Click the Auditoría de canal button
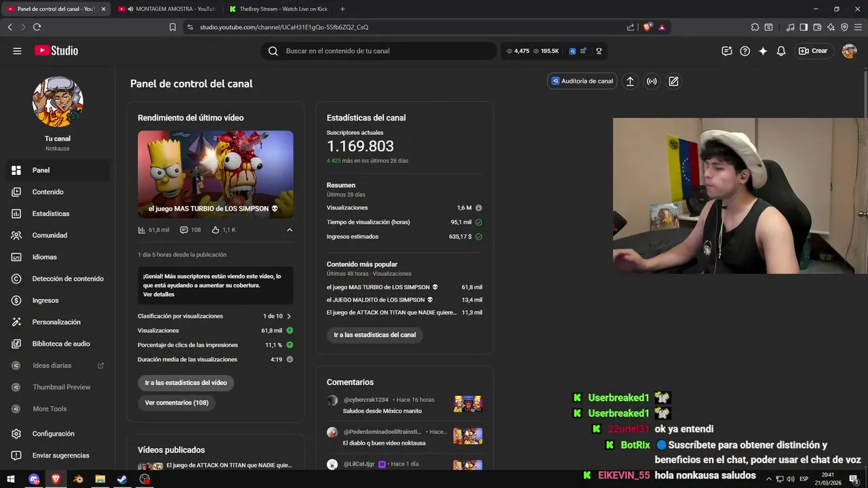This screenshot has height=488, width=868. click(582, 81)
